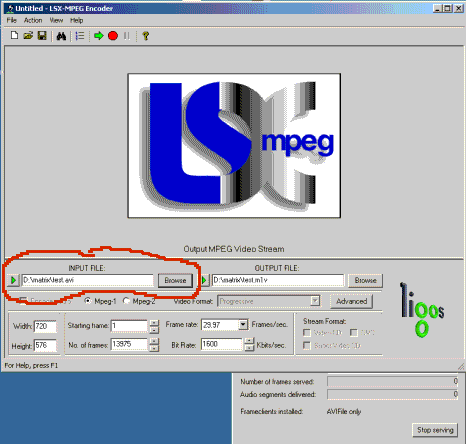Click the output file path field
The height and width of the screenshot is (444, 466).
pyautogui.click(x=278, y=280)
